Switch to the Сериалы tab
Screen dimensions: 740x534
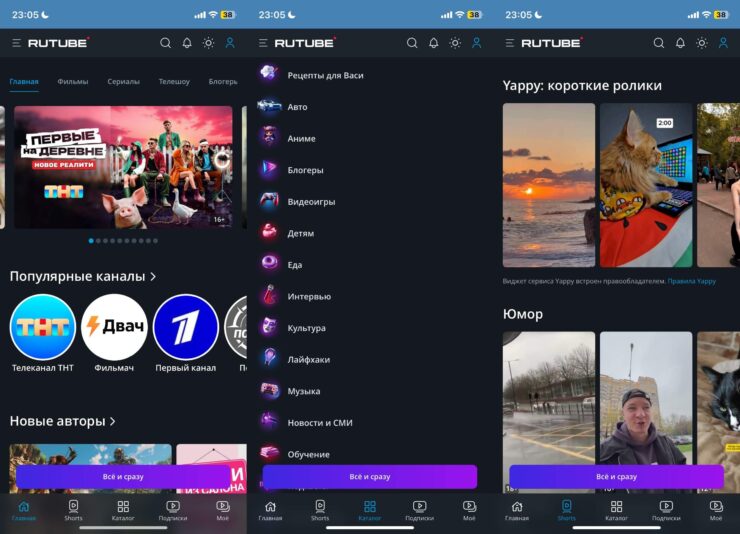click(x=123, y=81)
